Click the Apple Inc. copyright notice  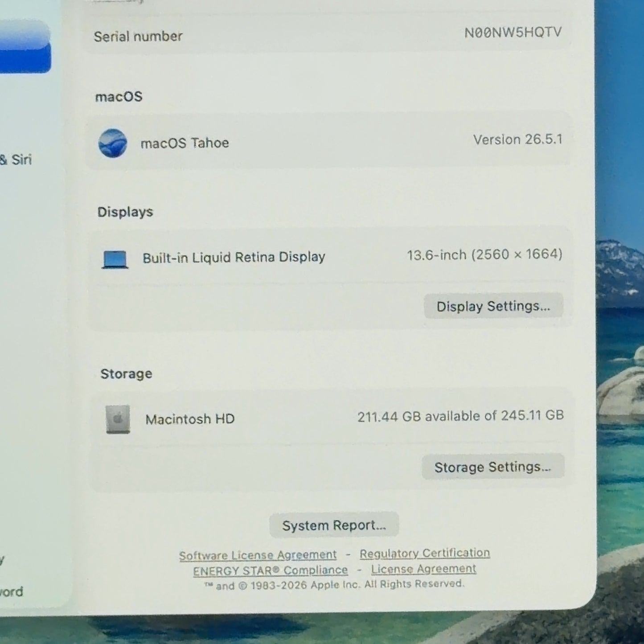click(334, 585)
